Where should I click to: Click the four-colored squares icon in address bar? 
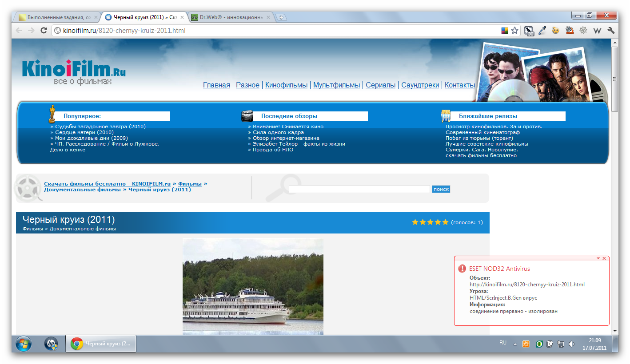pos(504,31)
